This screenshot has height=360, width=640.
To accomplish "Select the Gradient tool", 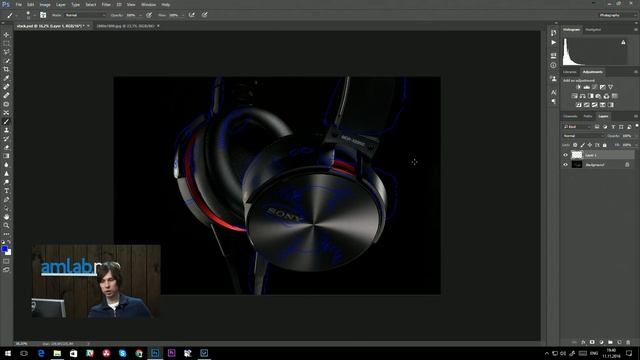I will point(6,156).
